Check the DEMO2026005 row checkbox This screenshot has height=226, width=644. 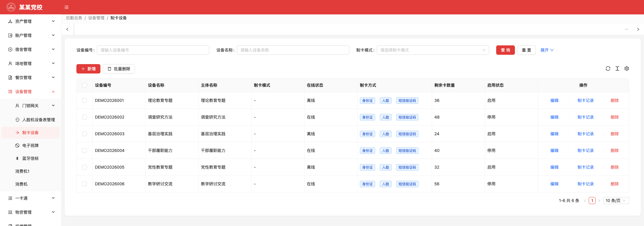point(85,167)
